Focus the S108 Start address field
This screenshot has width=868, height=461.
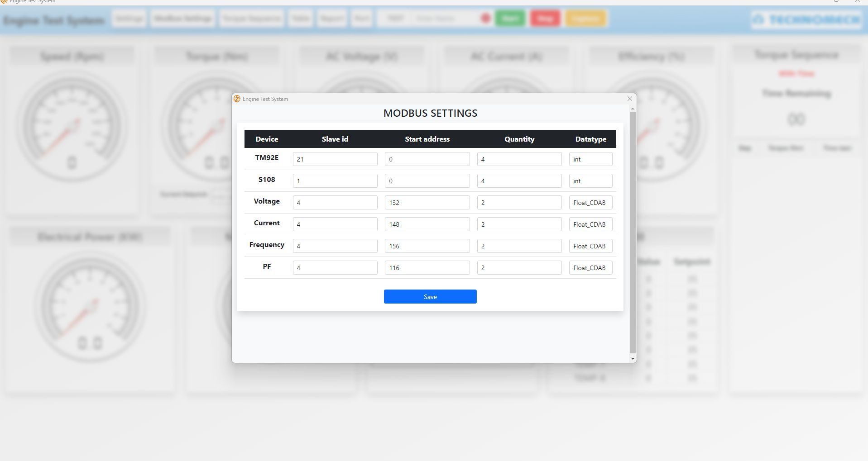coord(427,181)
